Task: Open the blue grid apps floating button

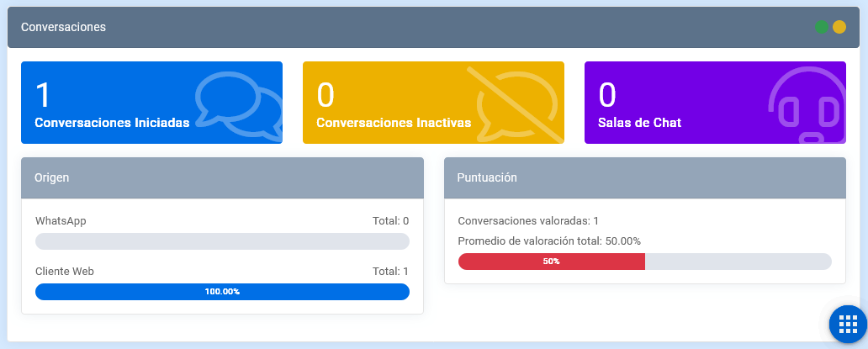Action: pyautogui.click(x=848, y=324)
